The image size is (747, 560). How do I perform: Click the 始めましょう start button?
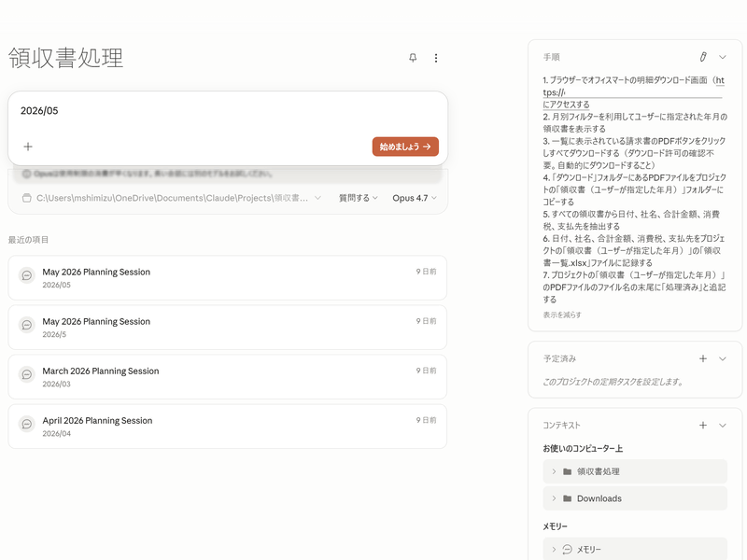405,147
